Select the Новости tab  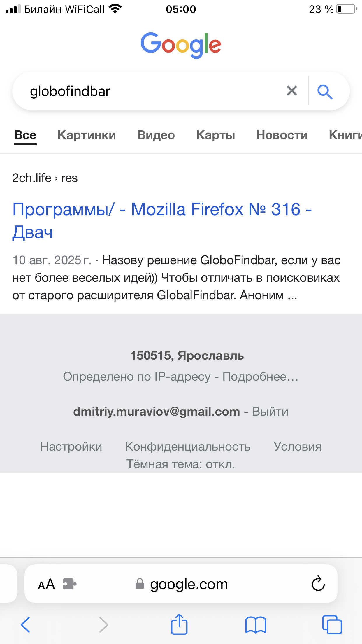coord(282,135)
